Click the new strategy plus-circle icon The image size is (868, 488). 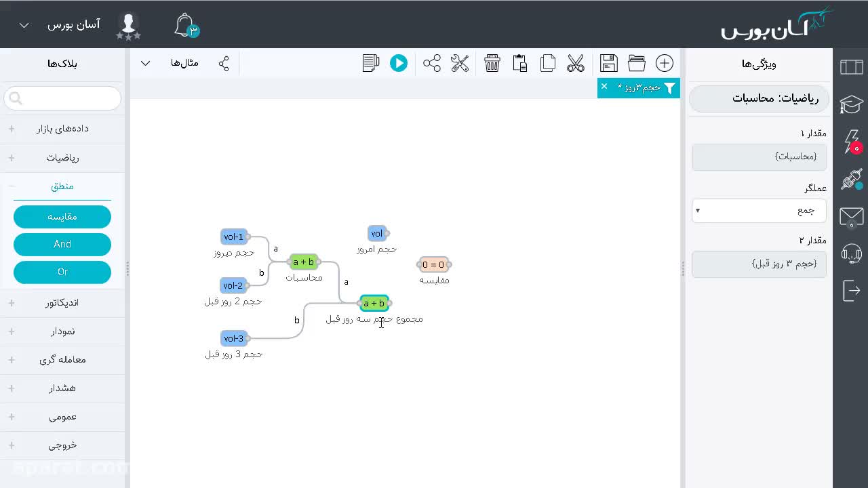tap(665, 63)
